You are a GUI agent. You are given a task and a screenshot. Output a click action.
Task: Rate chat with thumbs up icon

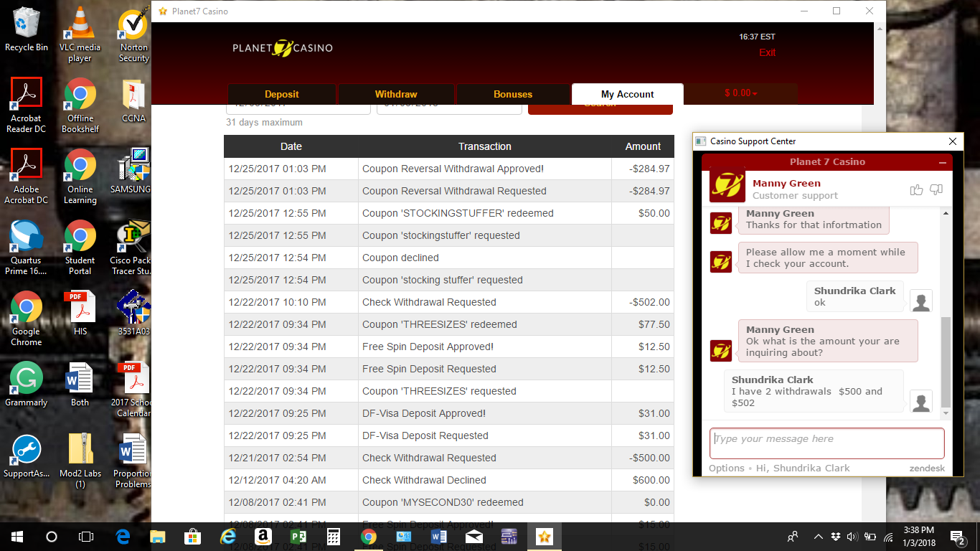point(916,189)
